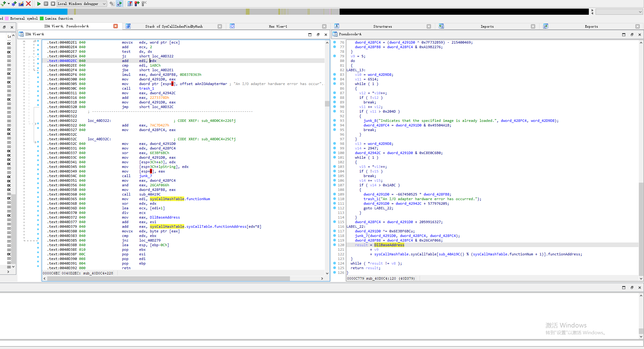Click the Pseudocode vertical scrollbar thumb
The height and width of the screenshot is (349, 644).
coord(641,229)
